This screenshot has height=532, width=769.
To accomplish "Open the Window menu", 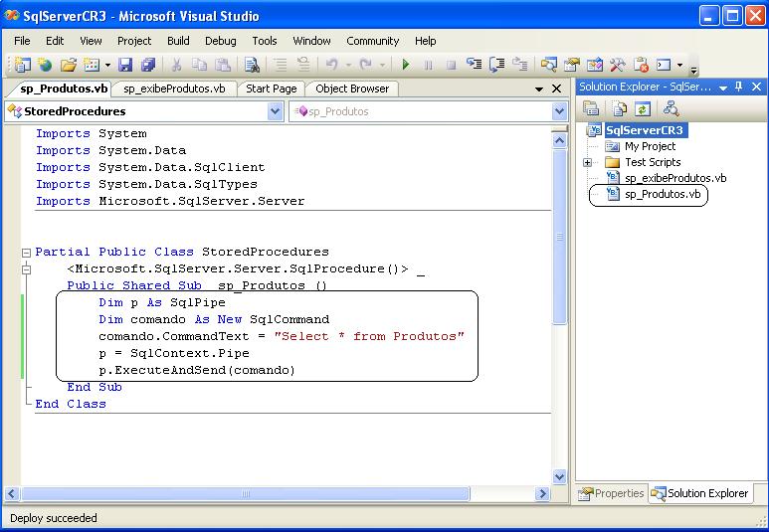I will (x=311, y=41).
